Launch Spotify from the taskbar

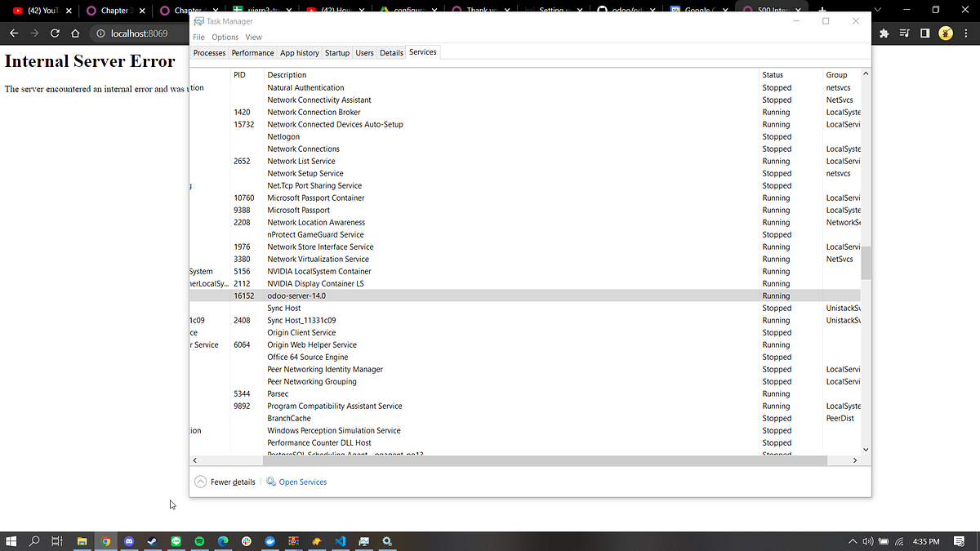pyautogui.click(x=198, y=540)
